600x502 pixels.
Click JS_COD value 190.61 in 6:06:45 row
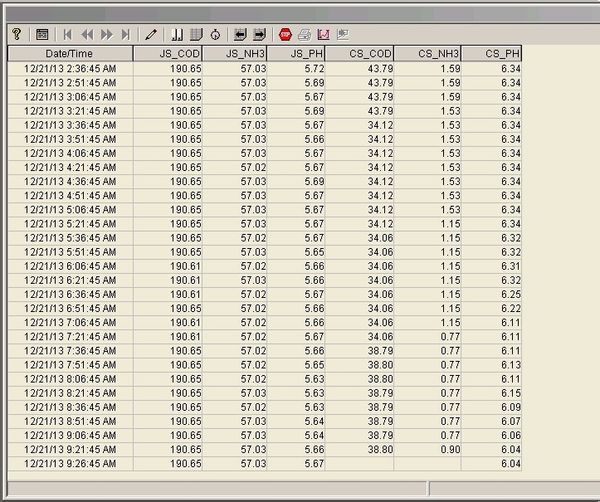[185, 266]
